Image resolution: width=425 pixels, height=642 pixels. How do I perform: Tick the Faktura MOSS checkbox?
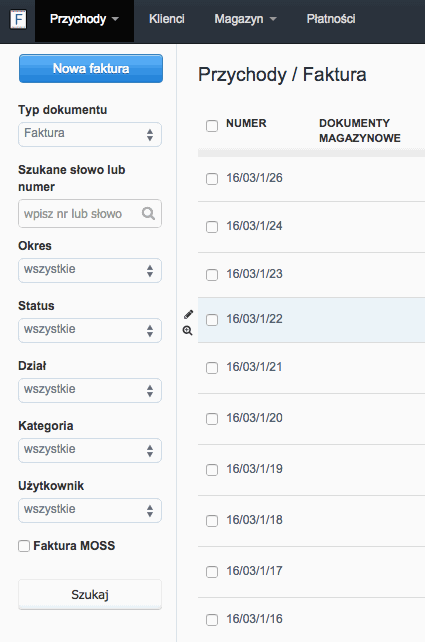[24, 546]
